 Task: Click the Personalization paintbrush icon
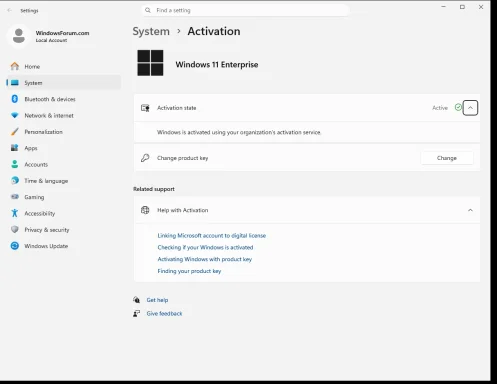click(x=15, y=132)
